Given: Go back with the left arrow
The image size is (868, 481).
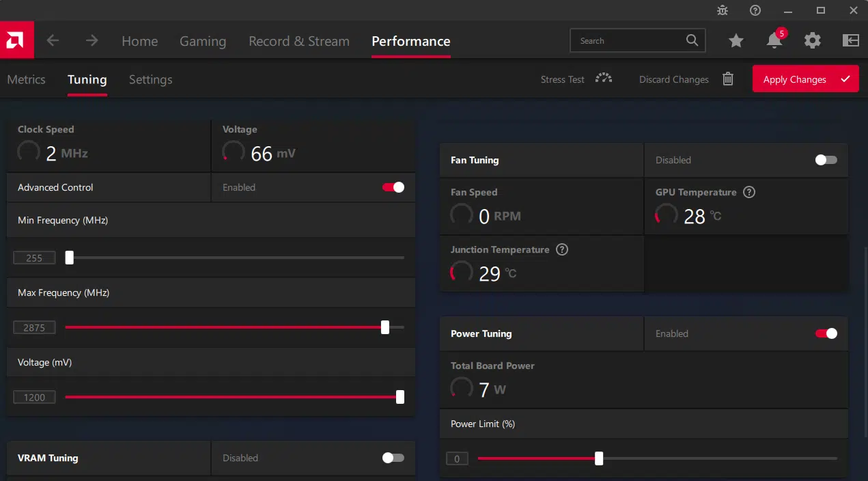Looking at the screenshot, I should pyautogui.click(x=53, y=41).
